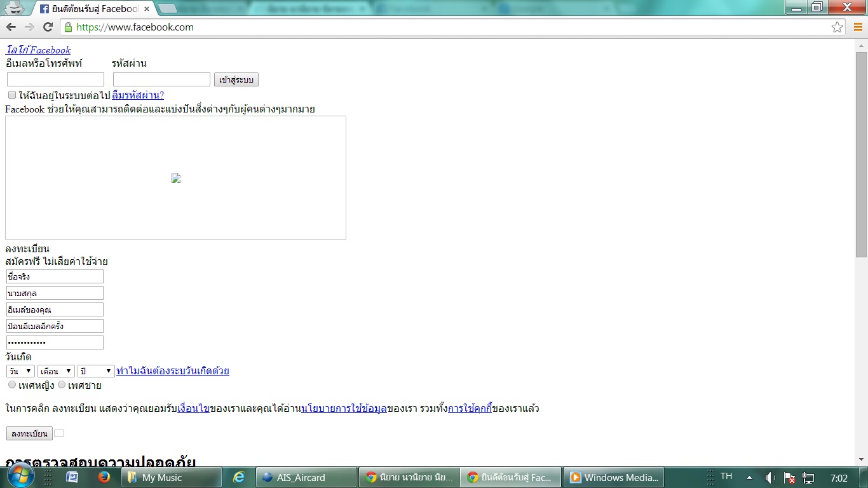Open the วัน day dropdown
This screenshot has width=868, height=488.
point(20,371)
